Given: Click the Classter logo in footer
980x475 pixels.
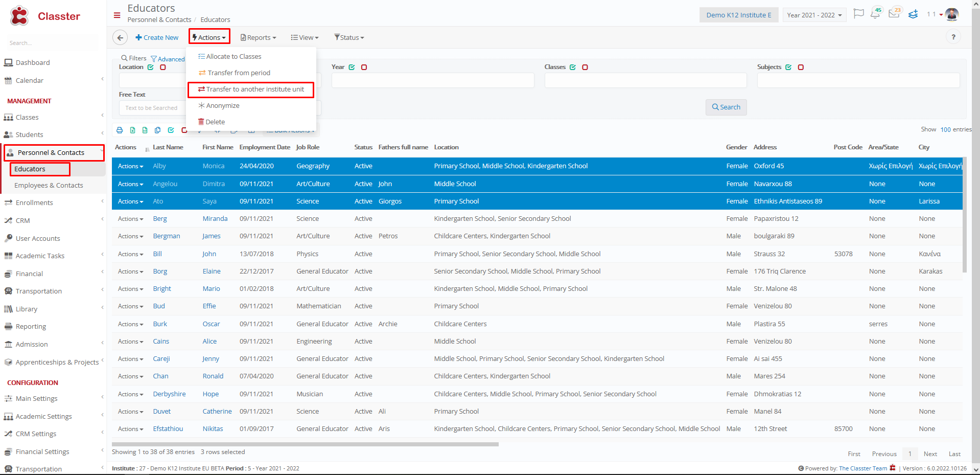Looking at the screenshot, I should (893, 468).
